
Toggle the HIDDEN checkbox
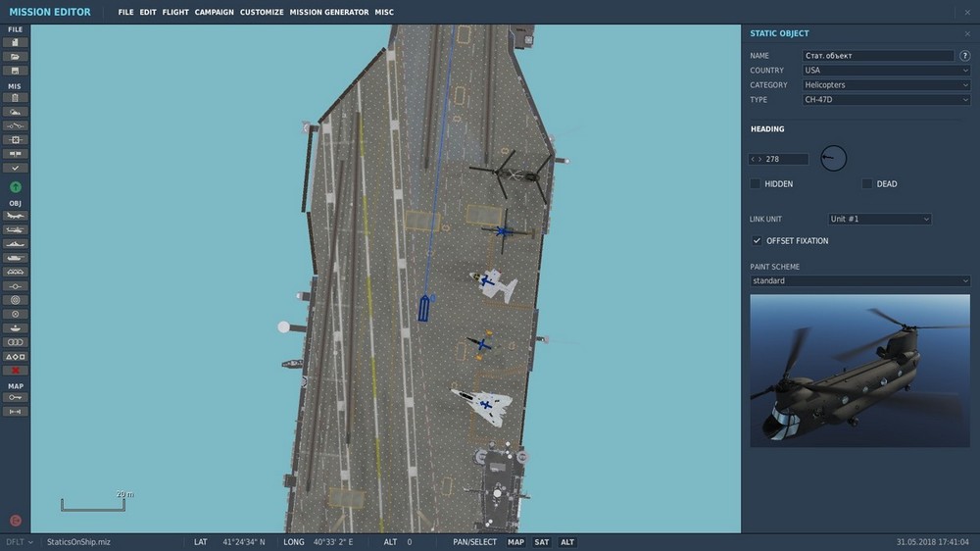coord(755,184)
